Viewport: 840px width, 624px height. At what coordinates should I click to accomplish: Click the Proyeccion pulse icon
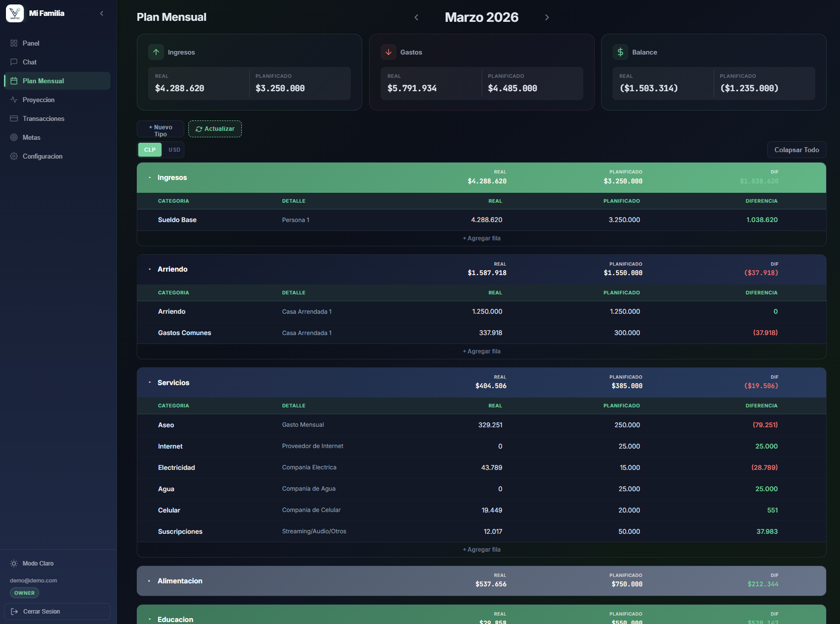[14, 100]
